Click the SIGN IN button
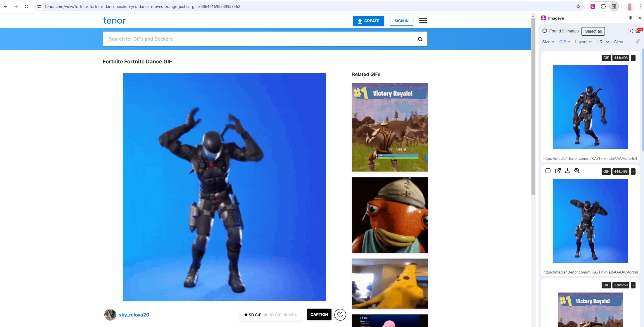Image resolution: width=644 pixels, height=327 pixels. 401,21
